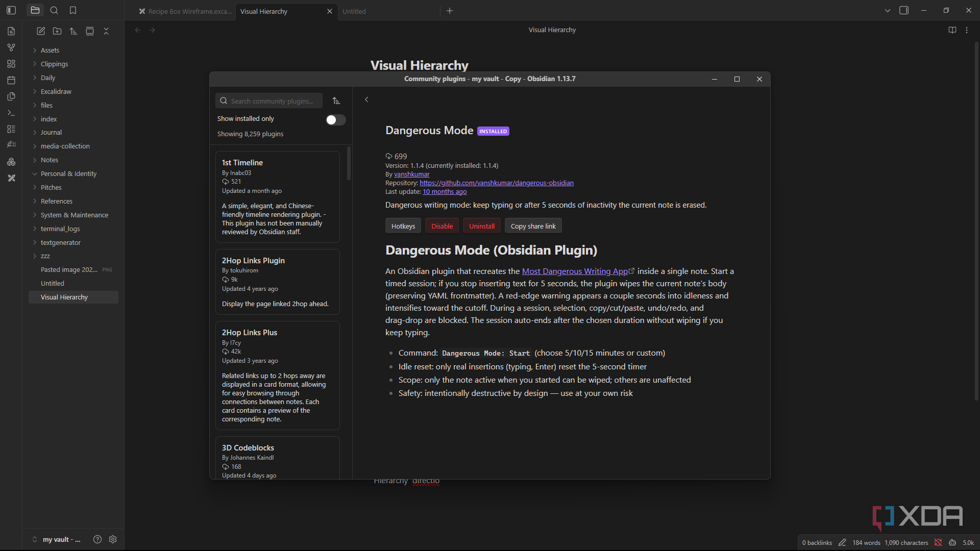The width and height of the screenshot is (980, 551).
Task: Open vanshkumar author link
Action: [x=412, y=174]
